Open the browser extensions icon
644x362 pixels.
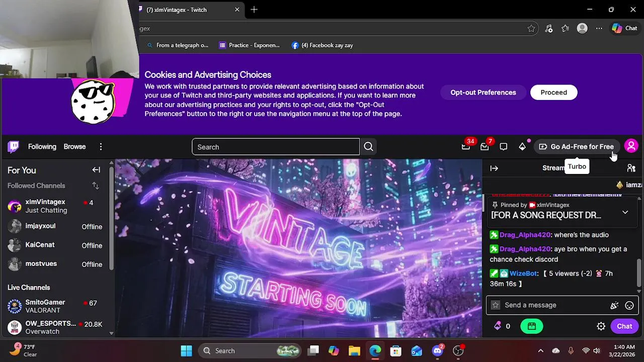coord(549,29)
